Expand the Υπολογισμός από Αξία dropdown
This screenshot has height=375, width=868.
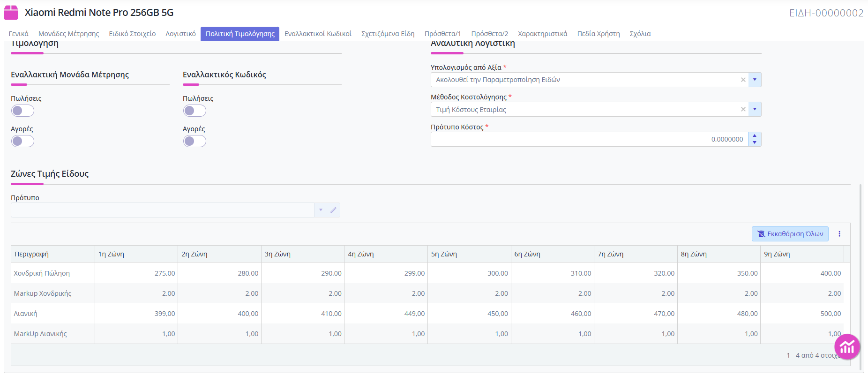pos(755,80)
